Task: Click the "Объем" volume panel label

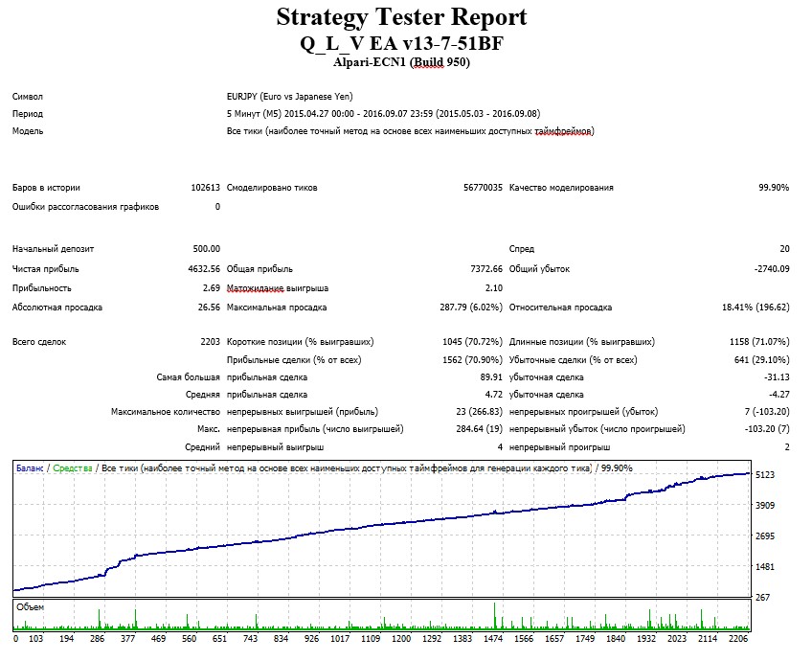Action: (x=30, y=607)
